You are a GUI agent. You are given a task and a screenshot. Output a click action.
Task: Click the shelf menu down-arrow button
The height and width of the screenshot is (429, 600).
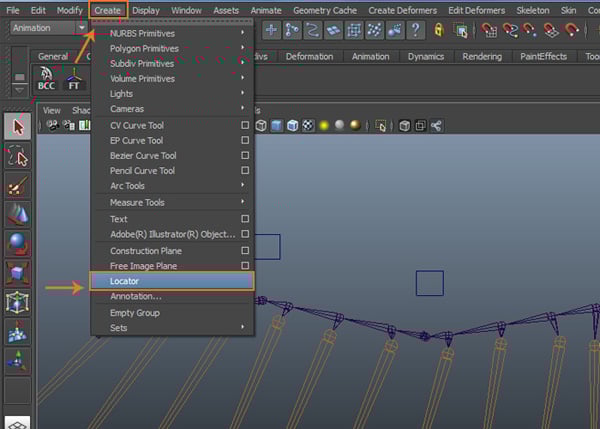point(20,90)
